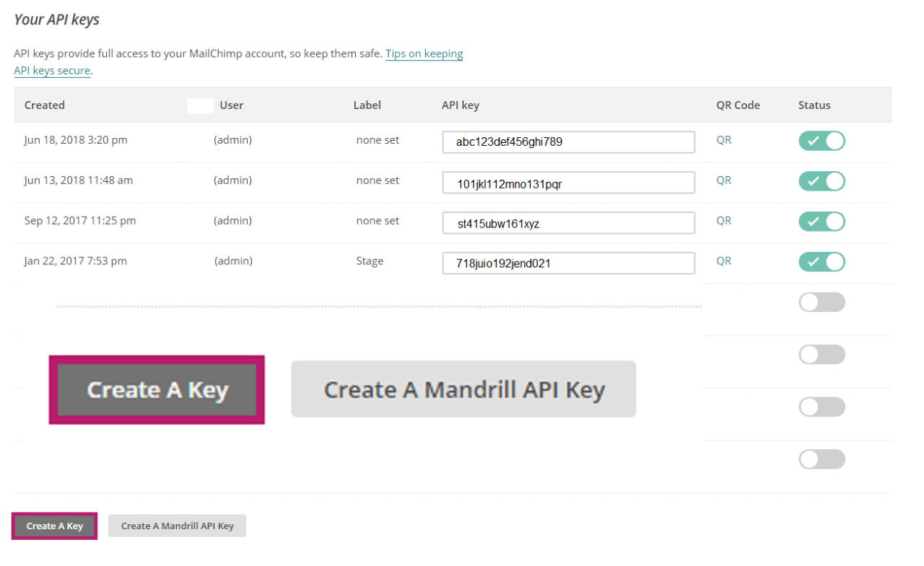Click "none set" label in the Jun 18 row
This screenshot has height=566, width=924.
tap(378, 140)
